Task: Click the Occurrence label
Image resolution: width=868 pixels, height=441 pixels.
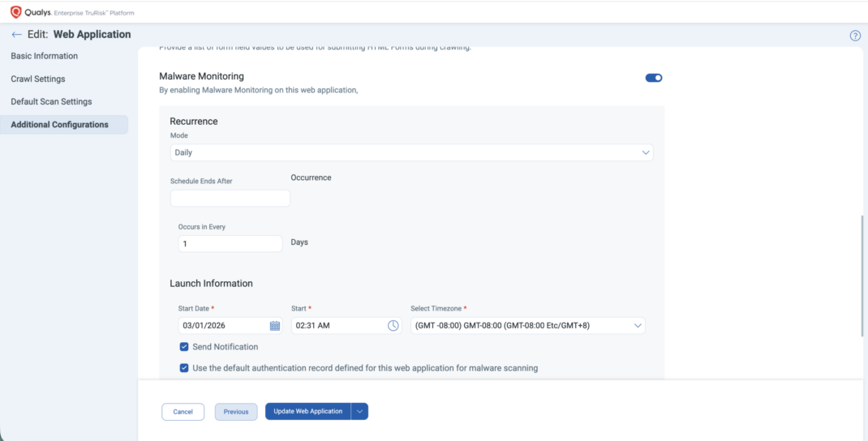Action: [312, 178]
